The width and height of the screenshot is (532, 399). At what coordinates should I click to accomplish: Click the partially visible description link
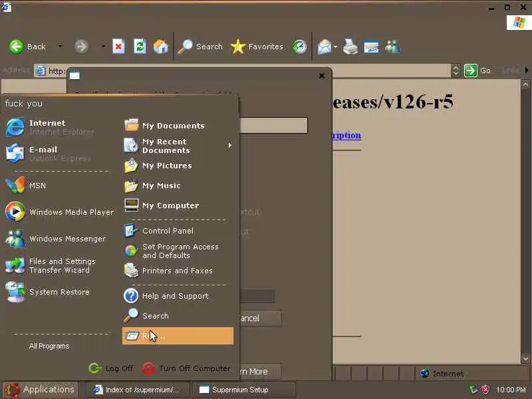click(346, 136)
